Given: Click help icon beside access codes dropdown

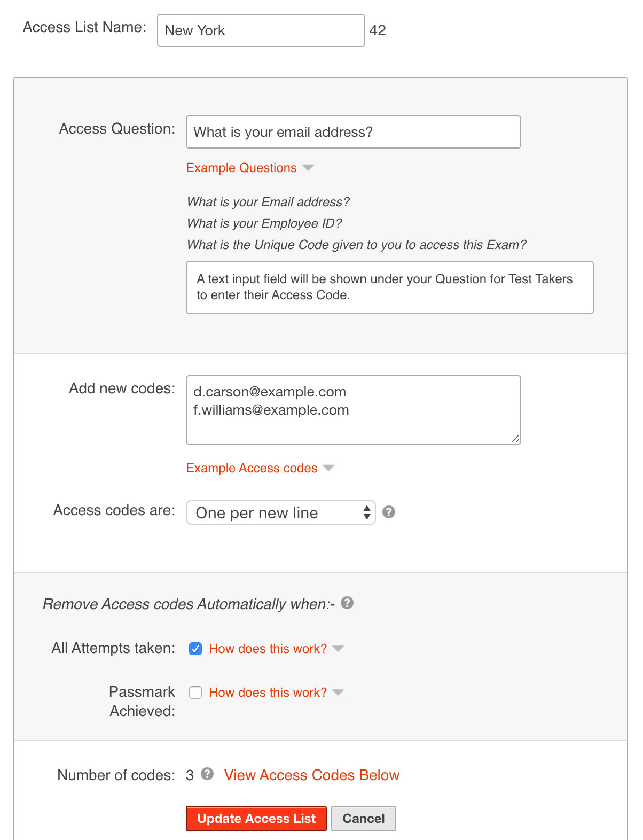Looking at the screenshot, I should coord(389,512).
